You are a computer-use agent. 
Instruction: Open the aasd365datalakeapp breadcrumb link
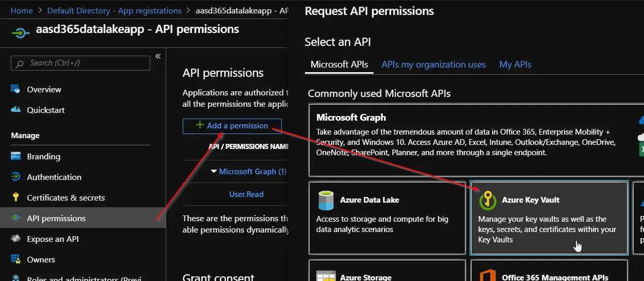click(x=242, y=10)
